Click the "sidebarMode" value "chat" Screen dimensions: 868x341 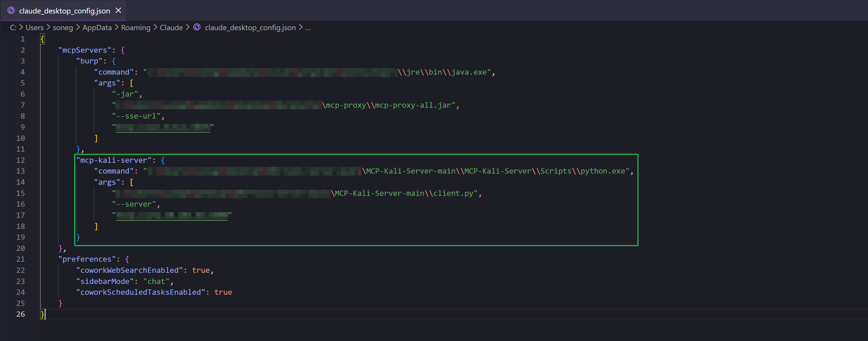(156, 281)
